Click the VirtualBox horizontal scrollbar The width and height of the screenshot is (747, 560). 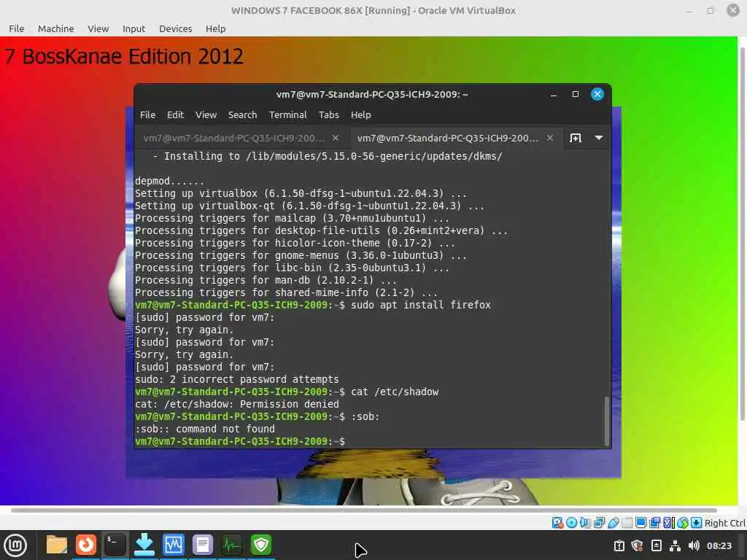363,510
